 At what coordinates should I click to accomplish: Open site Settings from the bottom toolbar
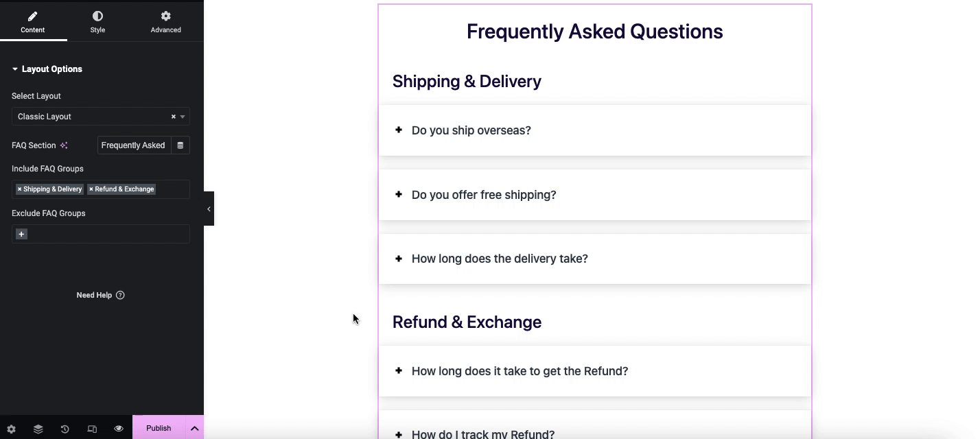pyautogui.click(x=11, y=428)
